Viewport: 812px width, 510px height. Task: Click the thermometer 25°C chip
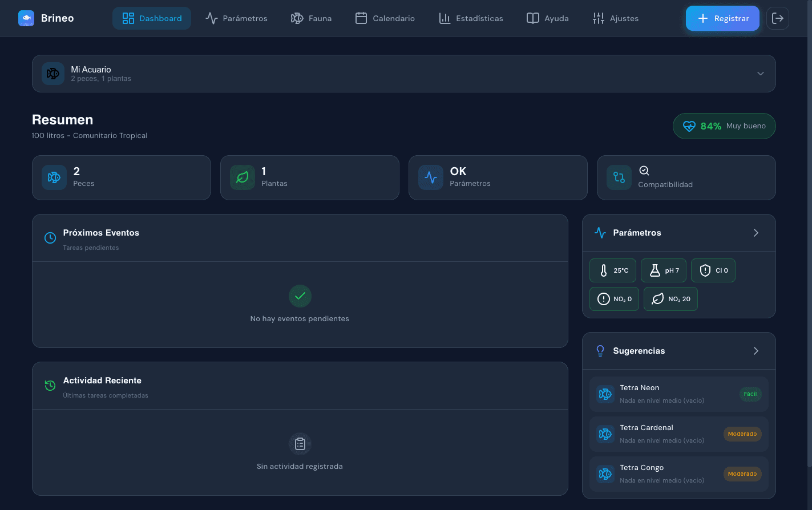(x=613, y=270)
